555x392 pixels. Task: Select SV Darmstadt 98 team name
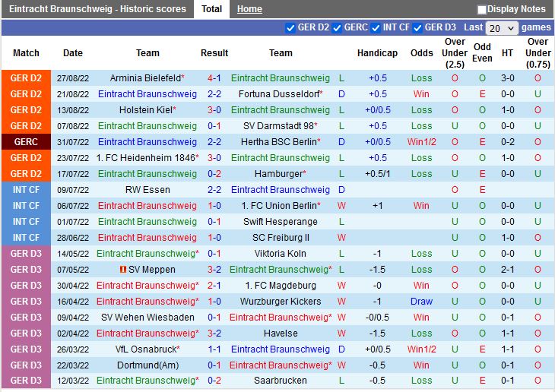[278, 126]
